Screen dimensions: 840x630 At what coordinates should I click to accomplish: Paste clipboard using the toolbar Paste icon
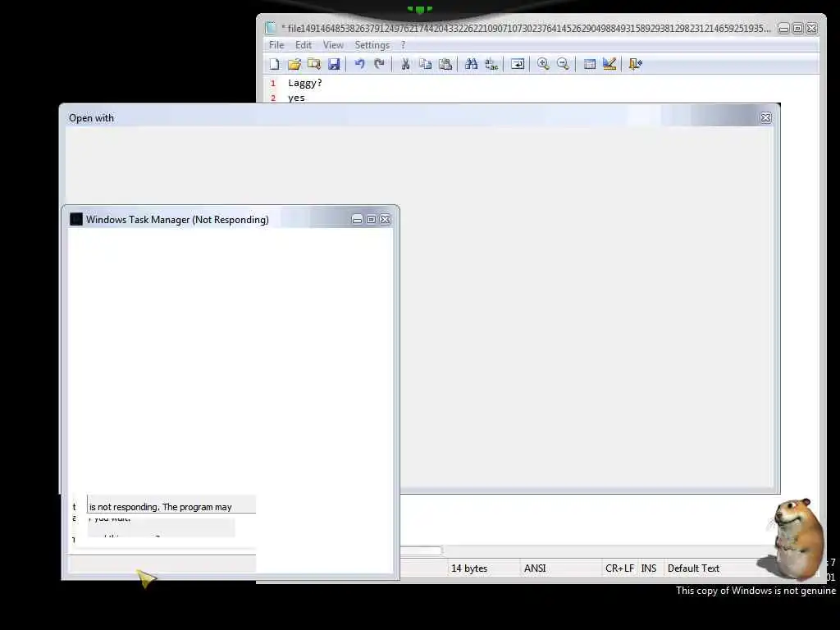point(445,64)
